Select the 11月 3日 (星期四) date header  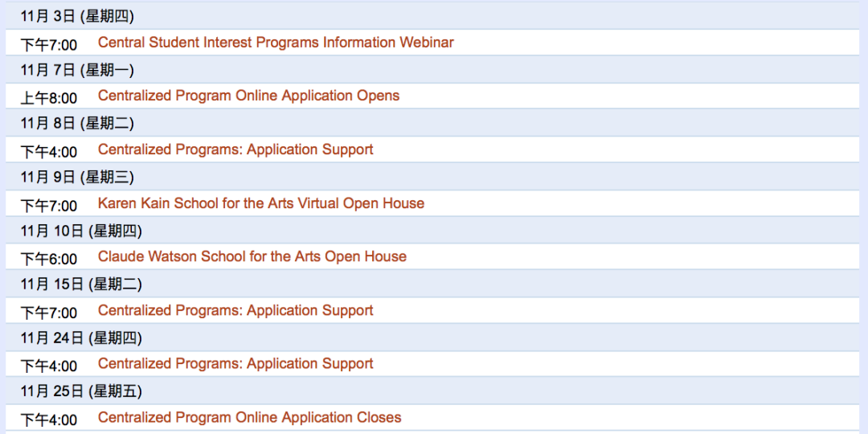point(77,16)
